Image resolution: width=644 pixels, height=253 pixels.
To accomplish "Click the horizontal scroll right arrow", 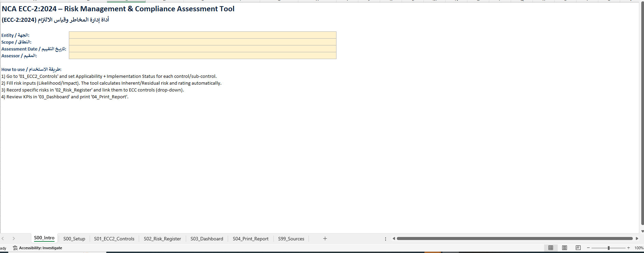I will (x=637, y=239).
